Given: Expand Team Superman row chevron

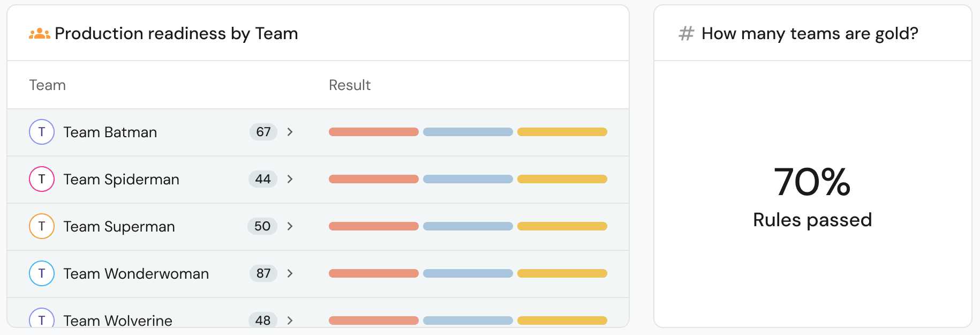Looking at the screenshot, I should [290, 226].
